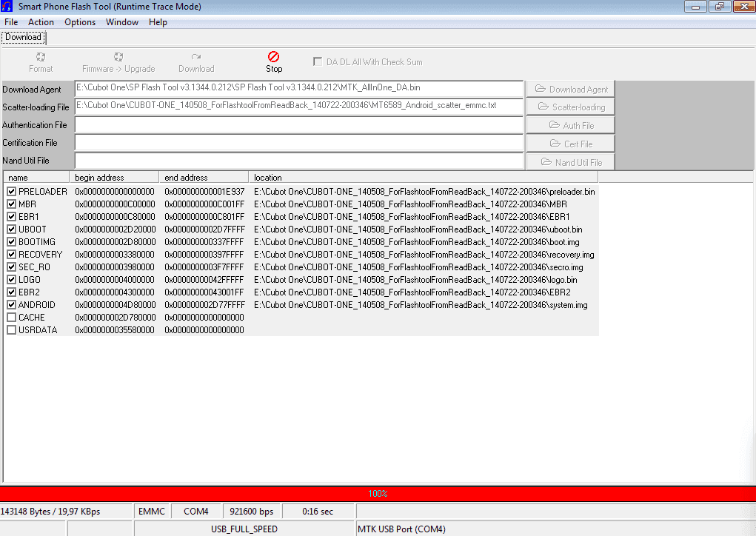Click the 143148 Bytes / 19,97 KBps status

coord(50,512)
